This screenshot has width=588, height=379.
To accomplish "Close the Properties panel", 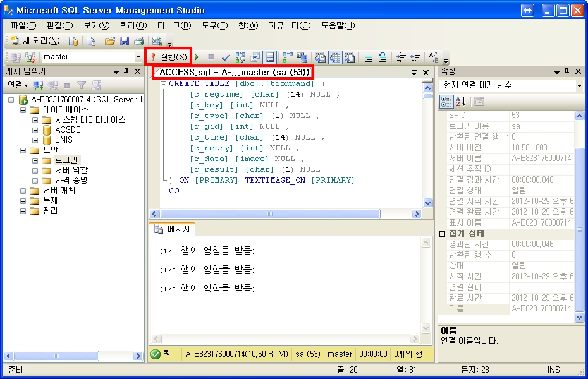I will [579, 71].
